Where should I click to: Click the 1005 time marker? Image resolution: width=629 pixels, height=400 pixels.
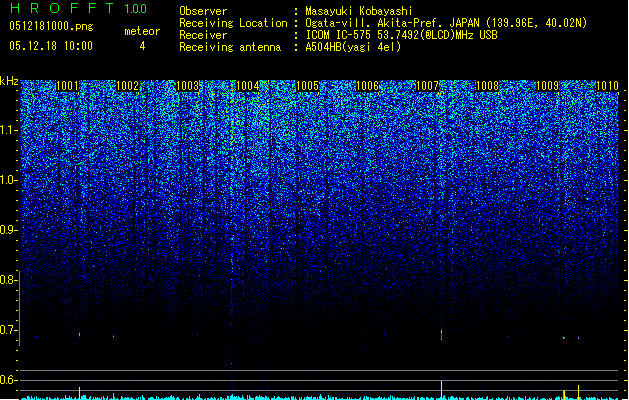(x=307, y=86)
